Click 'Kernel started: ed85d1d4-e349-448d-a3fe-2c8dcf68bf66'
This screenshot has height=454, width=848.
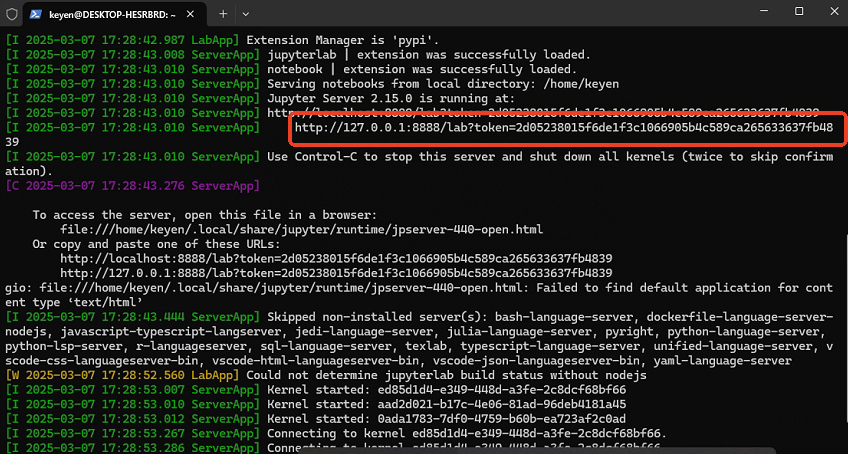[447, 390]
